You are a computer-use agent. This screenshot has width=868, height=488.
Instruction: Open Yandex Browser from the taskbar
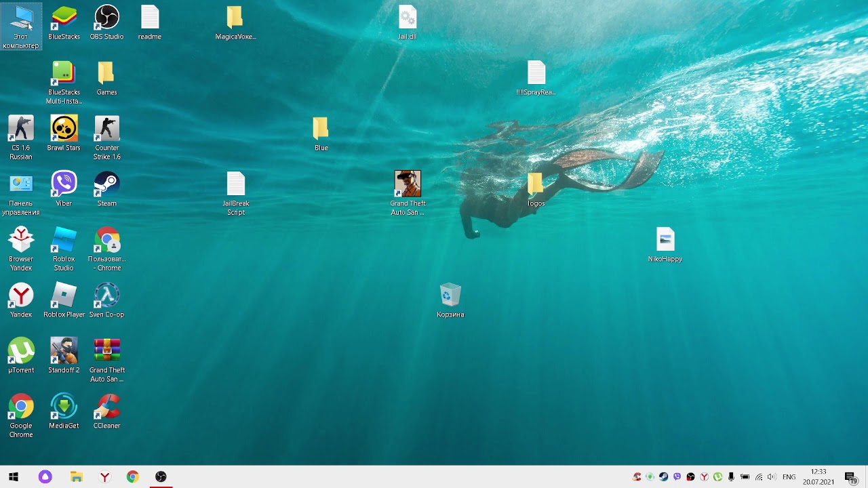104,477
